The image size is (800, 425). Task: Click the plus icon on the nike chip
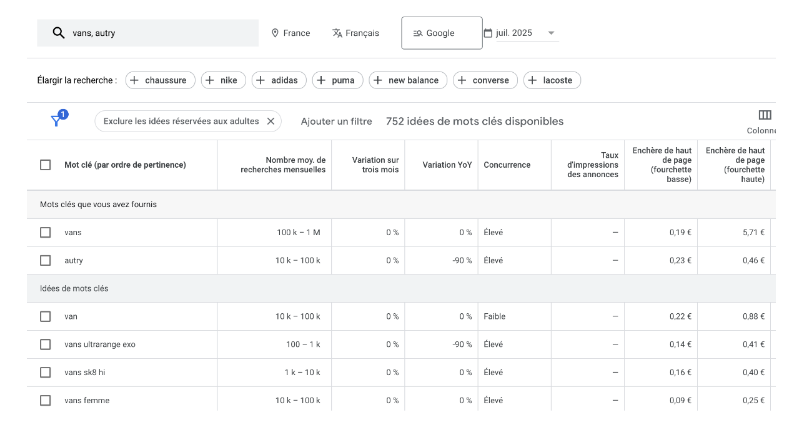[x=210, y=80]
